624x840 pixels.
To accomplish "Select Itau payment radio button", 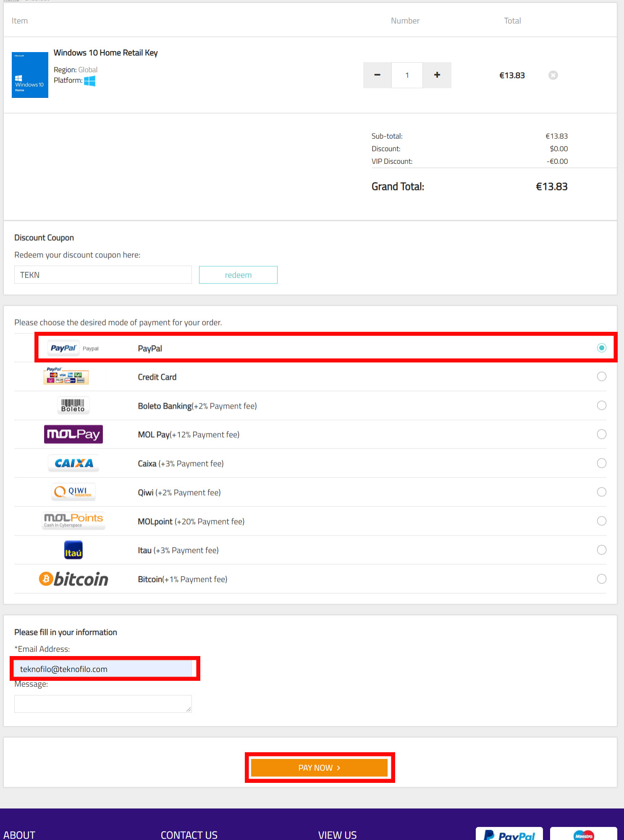I will [601, 550].
